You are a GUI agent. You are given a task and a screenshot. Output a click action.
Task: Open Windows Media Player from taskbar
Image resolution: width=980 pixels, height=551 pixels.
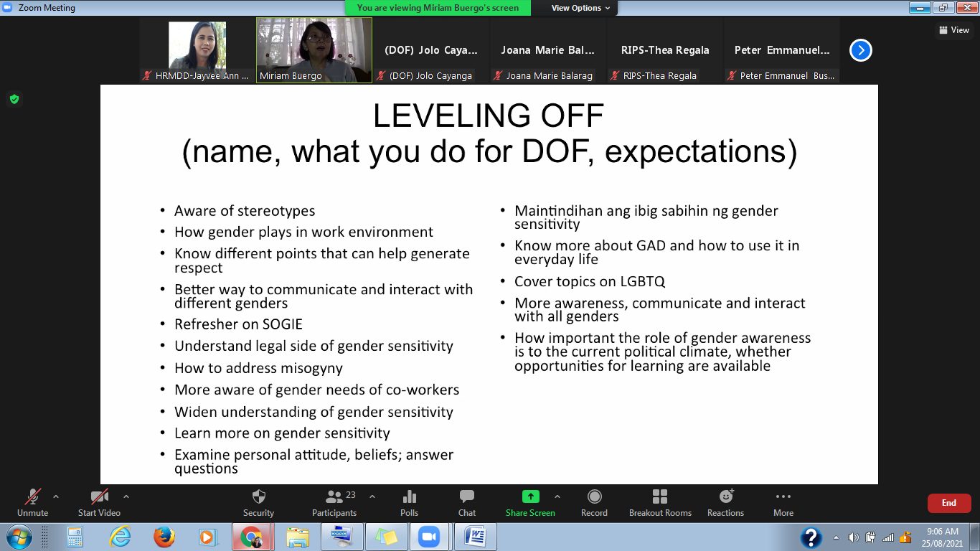pos(207,537)
